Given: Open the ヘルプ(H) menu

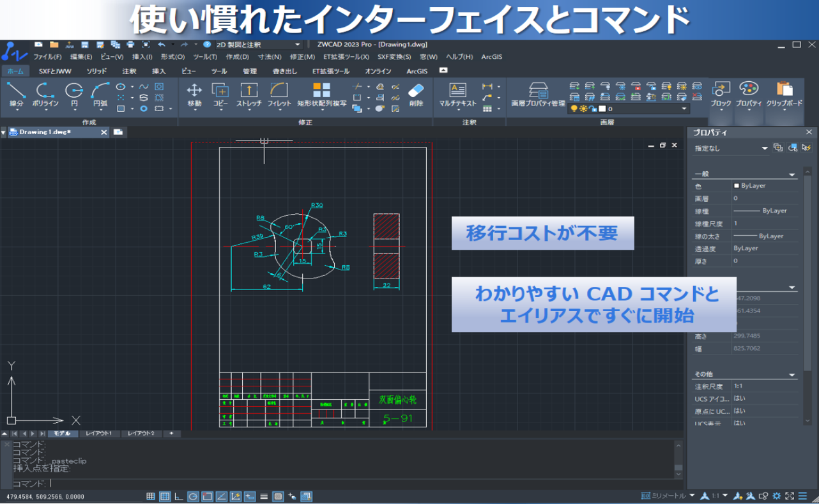Looking at the screenshot, I should coord(459,57).
